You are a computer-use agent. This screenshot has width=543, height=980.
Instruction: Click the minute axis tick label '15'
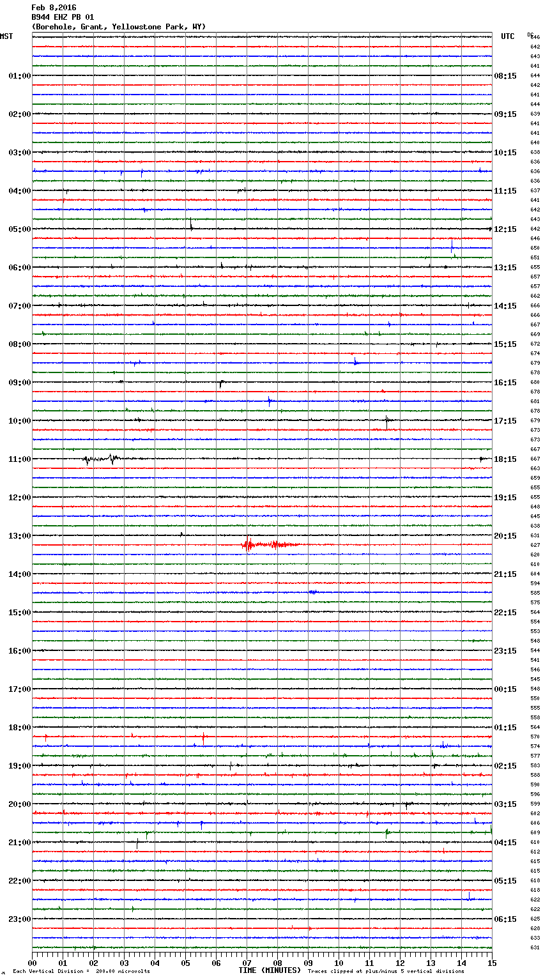[492, 963]
